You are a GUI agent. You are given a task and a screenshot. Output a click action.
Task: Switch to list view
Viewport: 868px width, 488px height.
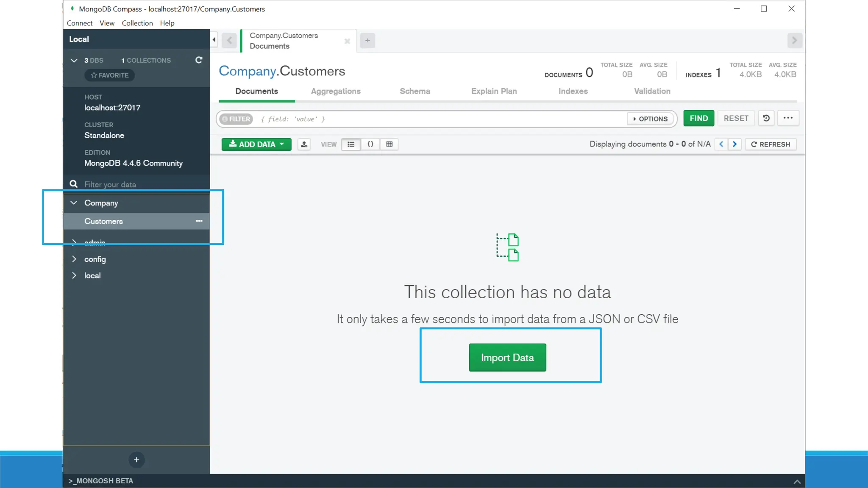(x=351, y=144)
